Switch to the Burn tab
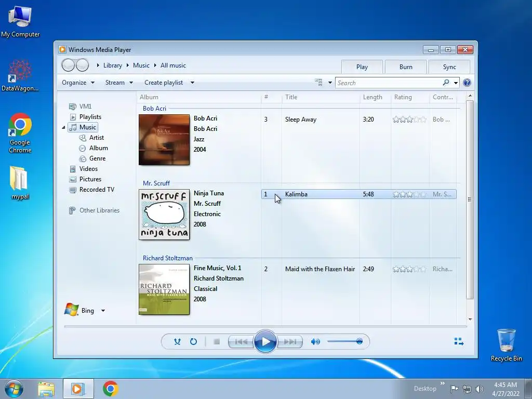 (406, 67)
